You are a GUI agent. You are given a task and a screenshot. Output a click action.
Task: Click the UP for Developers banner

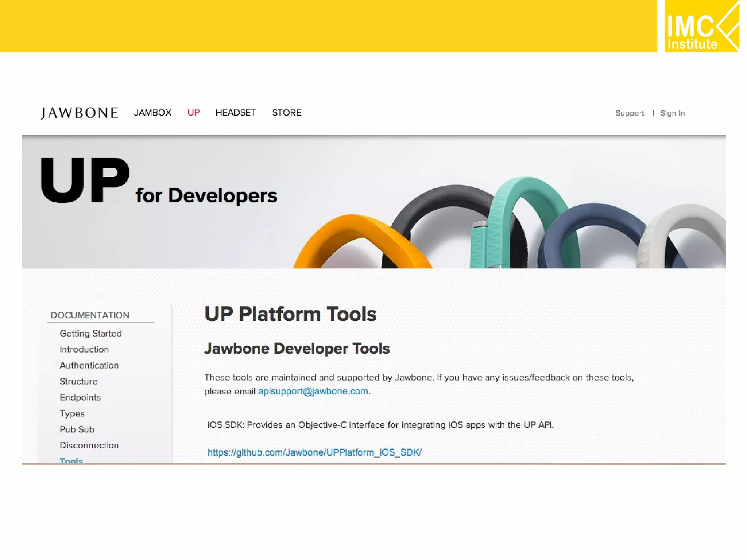(159, 182)
